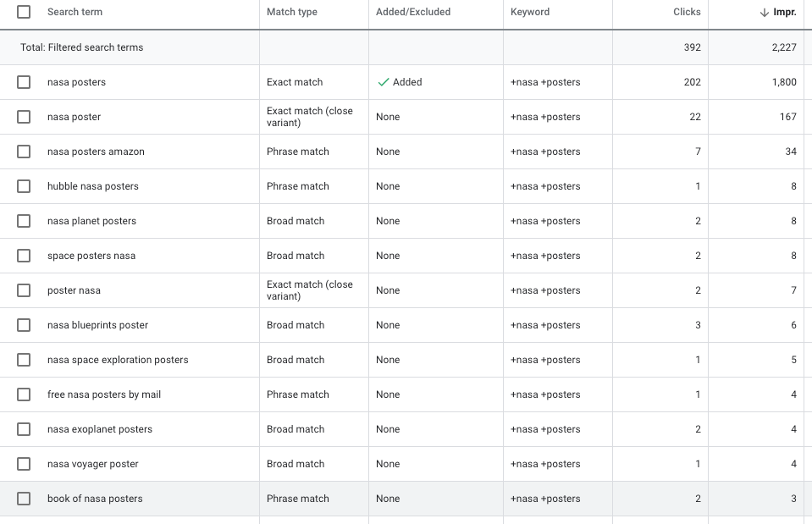Screen dimensions: 812x524
Task: Tick the hubble nasa posters checkbox
Action: click(24, 186)
